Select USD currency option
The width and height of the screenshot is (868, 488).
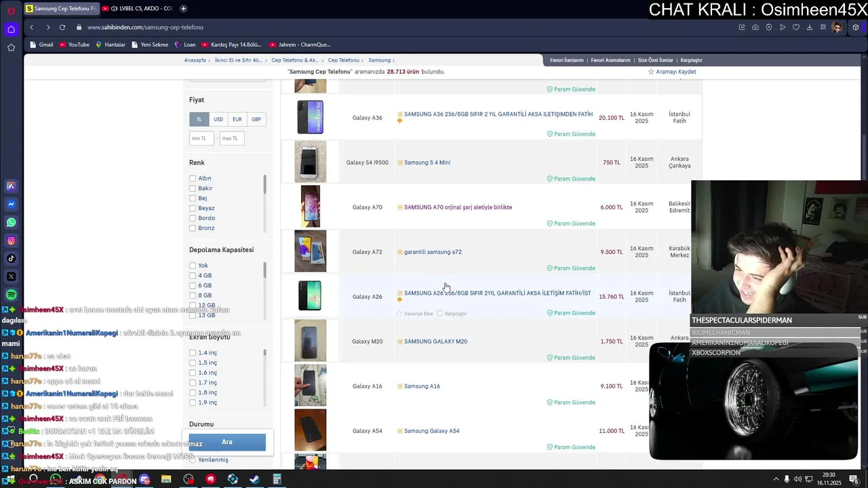click(x=218, y=119)
